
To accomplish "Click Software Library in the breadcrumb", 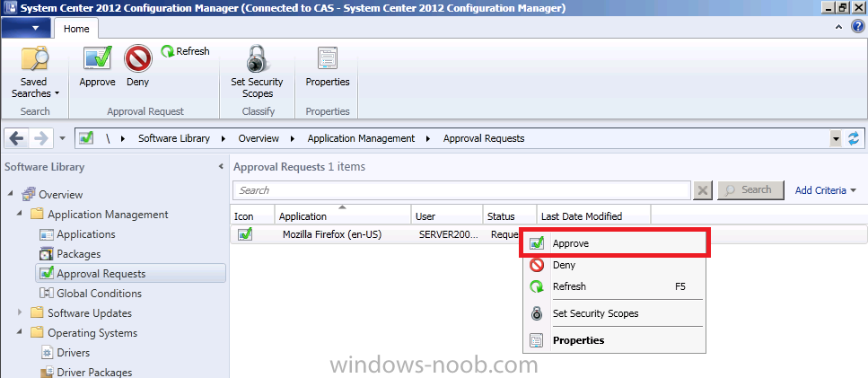I will coord(174,138).
